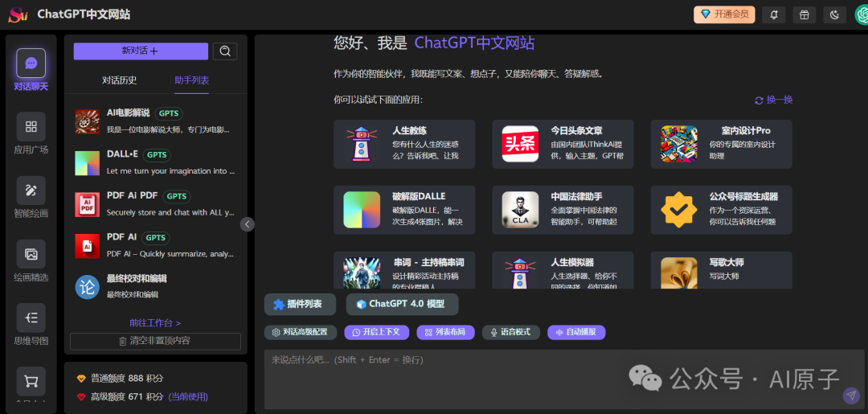Click the notification bell icon in header
This screenshot has height=414, width=868.
tap(773, 15)
